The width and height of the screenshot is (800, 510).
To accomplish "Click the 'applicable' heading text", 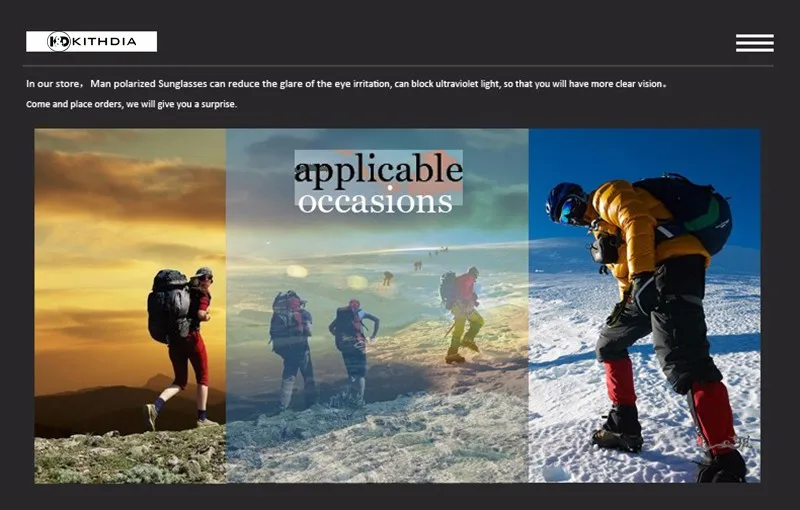I will point(379,170).
